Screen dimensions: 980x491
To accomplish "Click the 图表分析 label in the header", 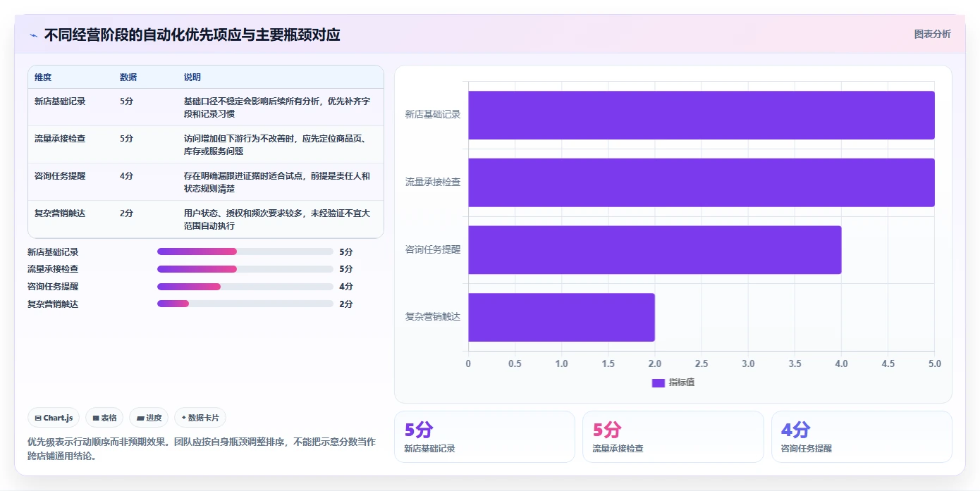I will tap(932, 34).
